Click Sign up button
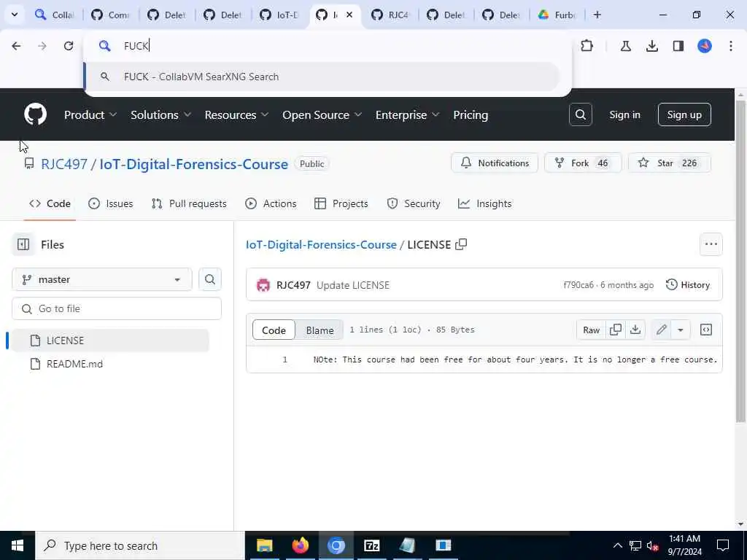 (684, 114)
